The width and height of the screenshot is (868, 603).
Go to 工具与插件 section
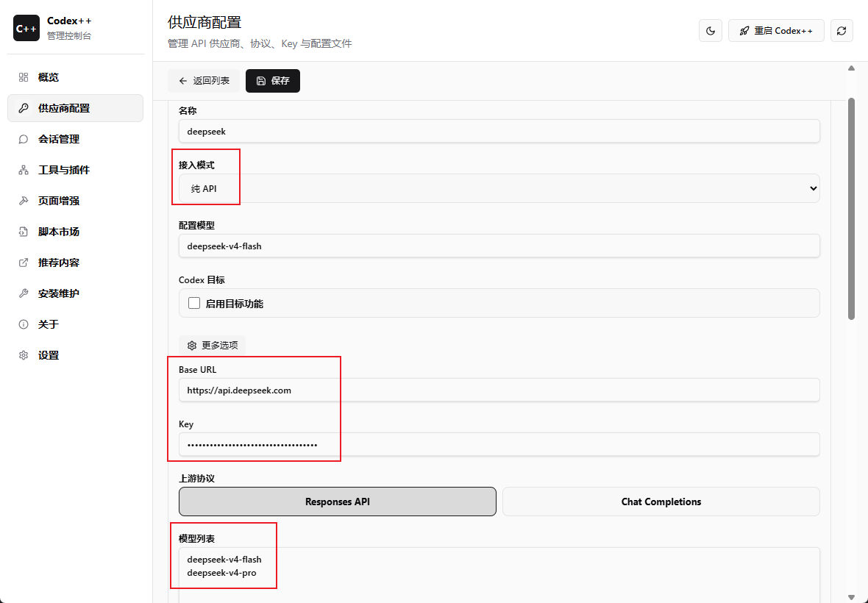(x=75, y=171)
